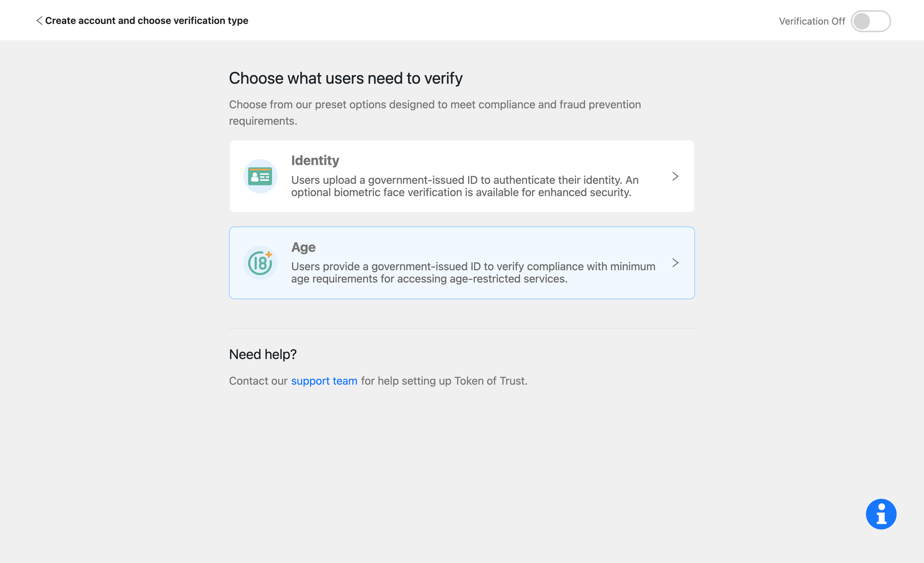Click the Identity ID card icon
Screen dimensions: 924x563
pyautogui.click(x=260, y=176)
